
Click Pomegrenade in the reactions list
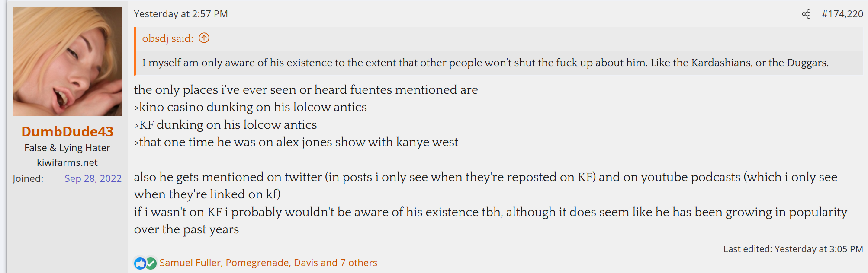(x=257, y=263)
